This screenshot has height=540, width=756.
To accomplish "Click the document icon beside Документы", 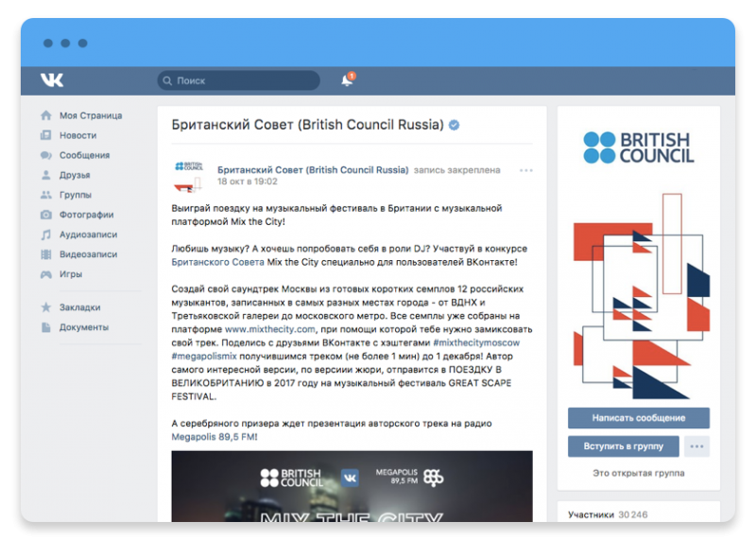I will [45, 327].
